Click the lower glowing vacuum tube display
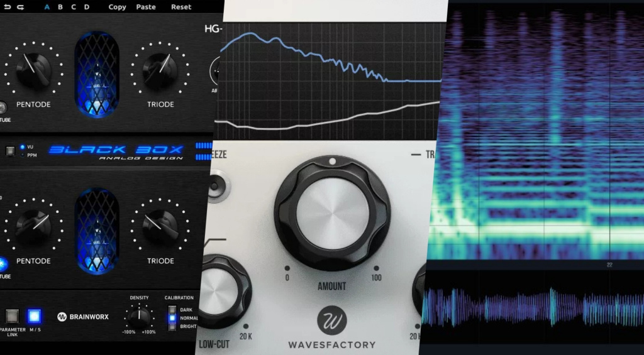This screenshot has height=355, width=644. (x=97, y=231)
